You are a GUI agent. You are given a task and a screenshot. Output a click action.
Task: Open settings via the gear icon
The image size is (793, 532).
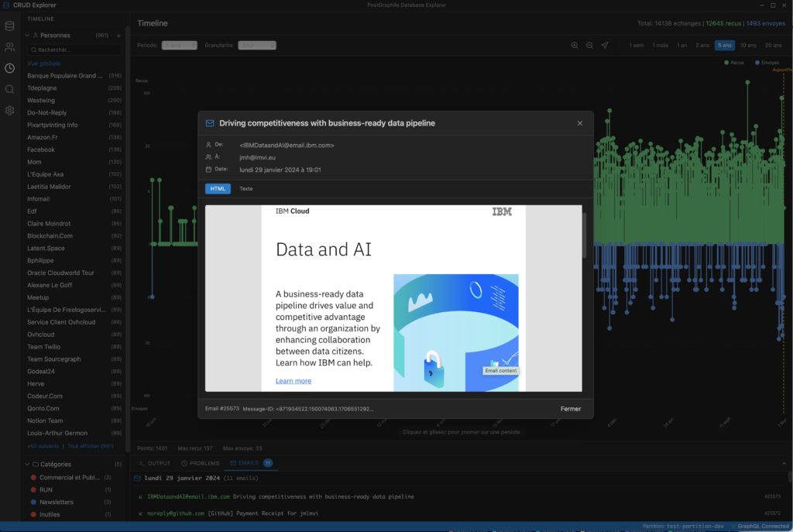point(9,110)
